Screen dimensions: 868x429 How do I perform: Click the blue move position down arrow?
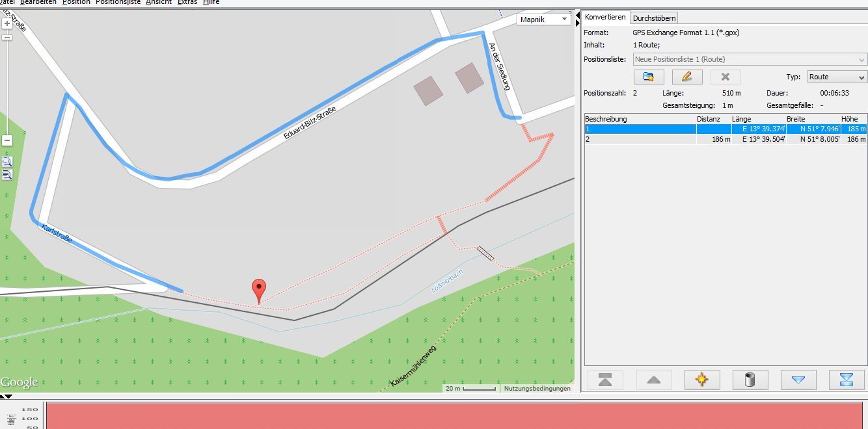tap(798, 380)
